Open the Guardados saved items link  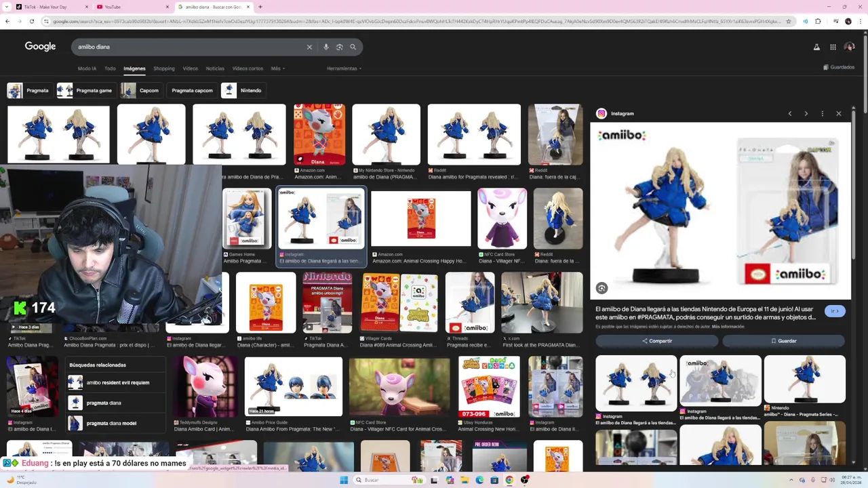839,67
